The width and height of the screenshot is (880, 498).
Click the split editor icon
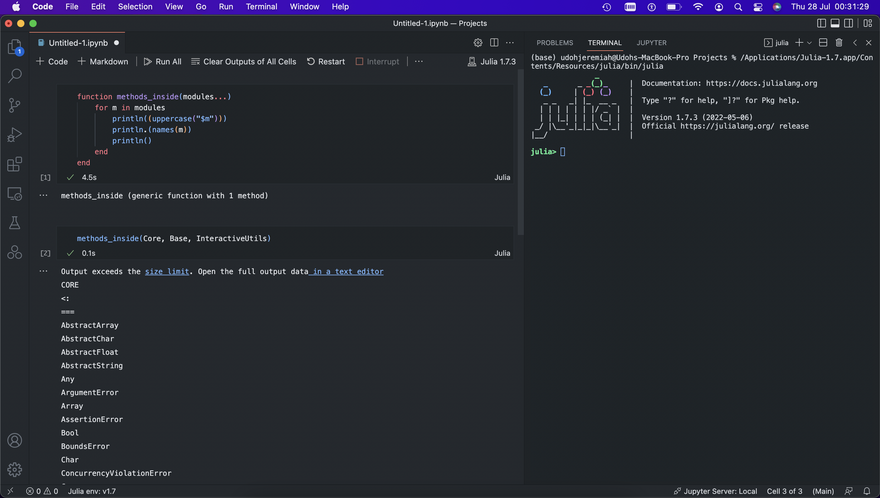point(494,43)
